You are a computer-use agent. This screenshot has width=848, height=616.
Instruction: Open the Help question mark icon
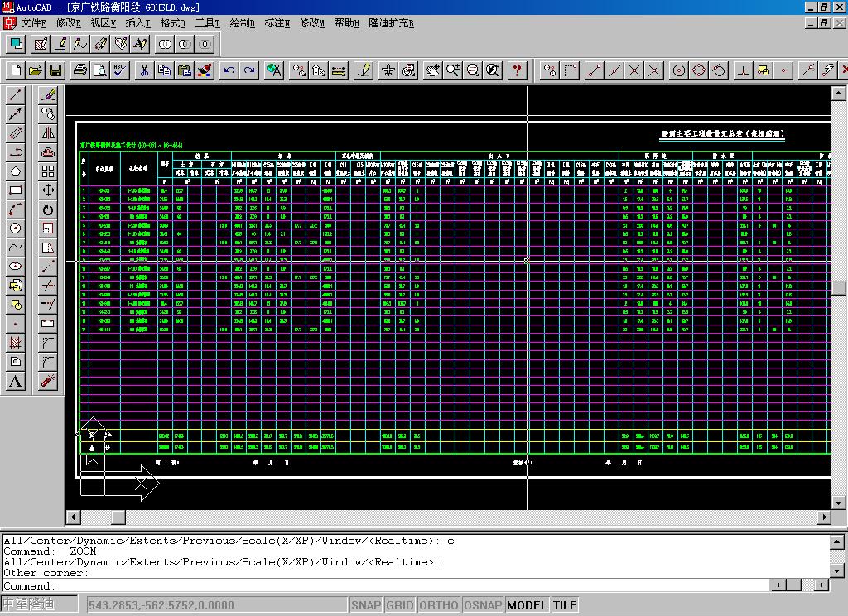(518, 70)
